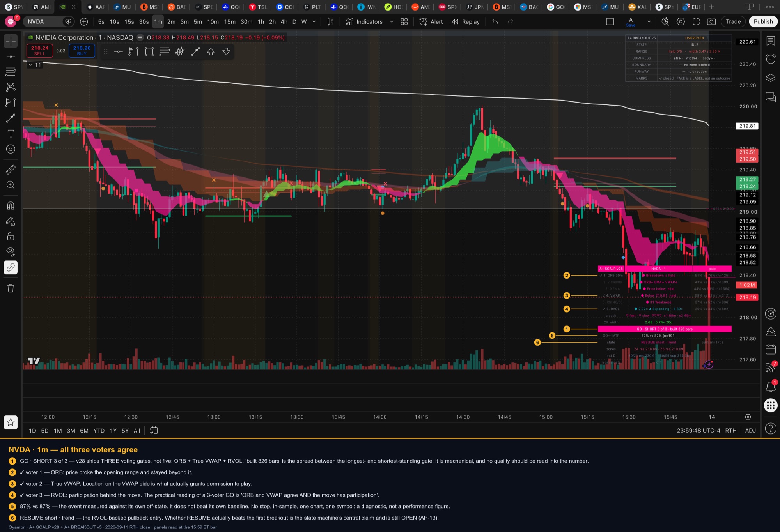Viewport: 780px width, 532px height.
Task: Expand the time interval dropdown chevron
Action: click(314, 22)
